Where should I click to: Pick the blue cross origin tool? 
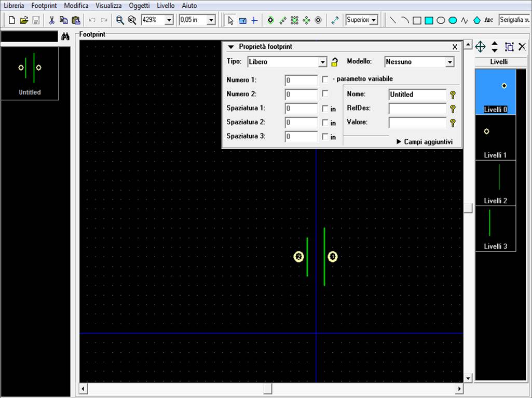pos(254,20)
